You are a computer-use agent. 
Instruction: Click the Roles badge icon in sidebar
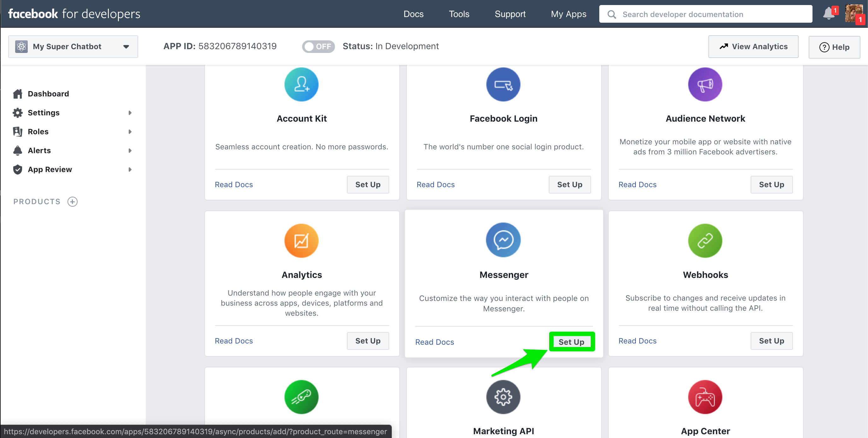tap(18, 131)
